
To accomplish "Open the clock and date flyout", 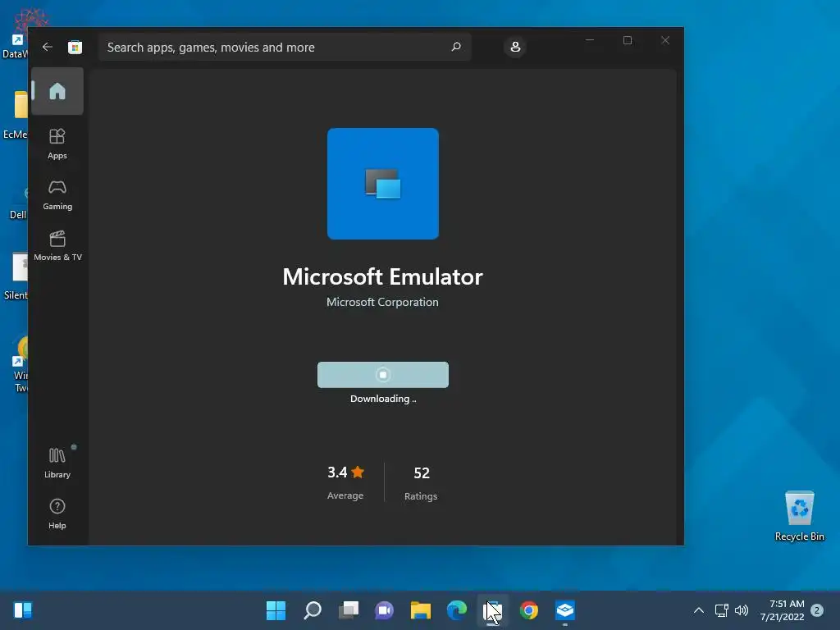I will 782,610.
